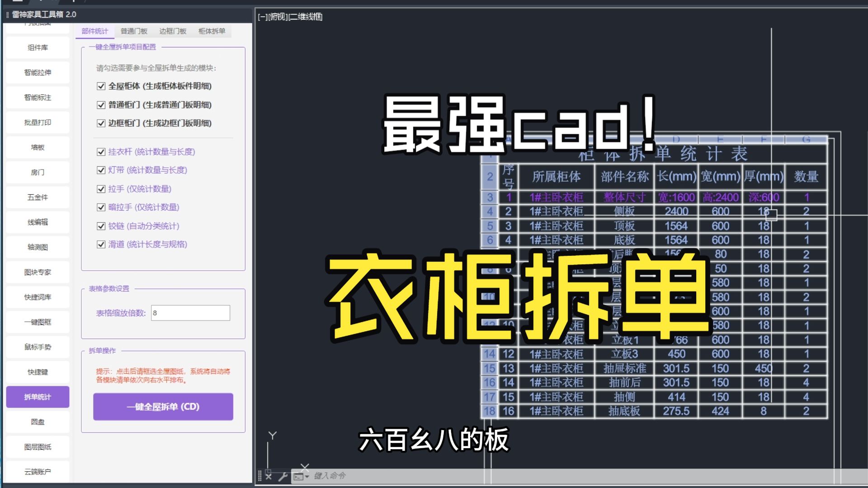Toggle 暗拉手 (仅统计数量) checkbox

(101, 207)
